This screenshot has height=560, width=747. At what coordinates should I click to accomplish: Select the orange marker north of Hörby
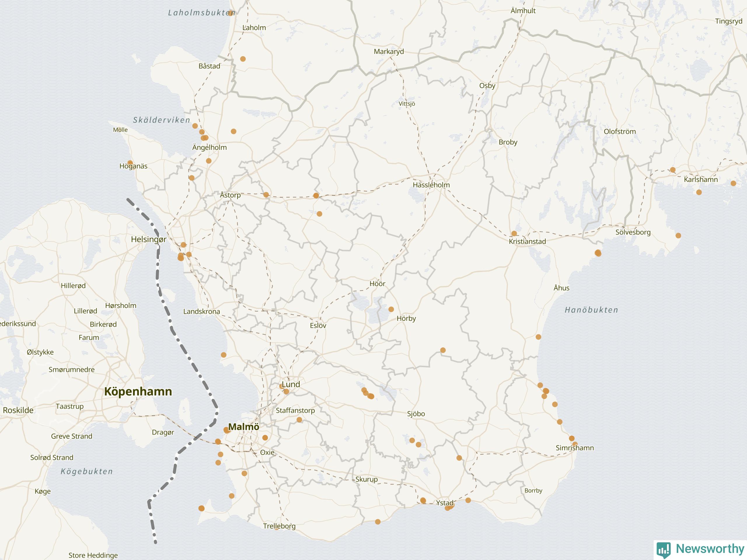(391, 309)
